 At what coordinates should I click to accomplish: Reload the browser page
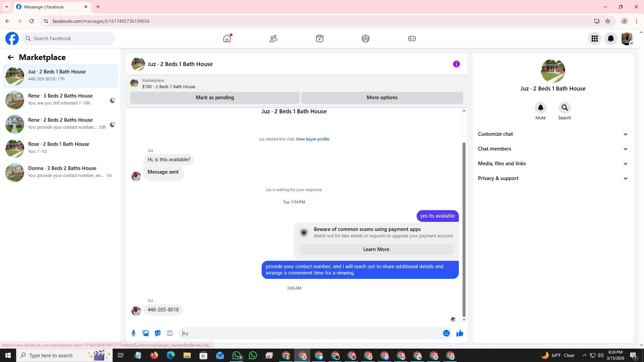click(x=32, y=21)
